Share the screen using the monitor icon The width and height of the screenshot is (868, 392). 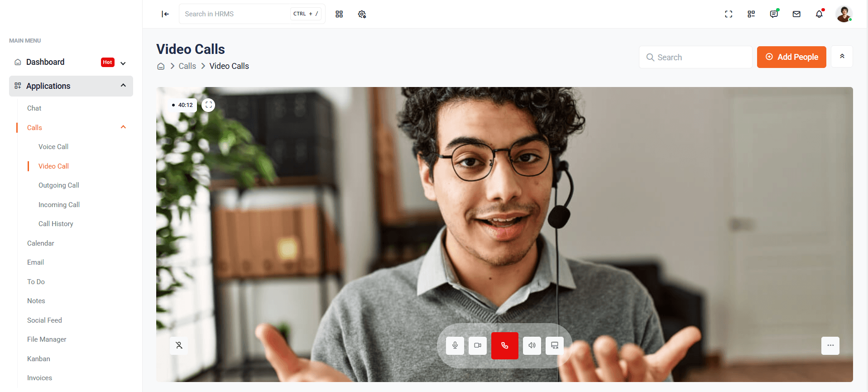pyautogui.click(x=555, y=345)
